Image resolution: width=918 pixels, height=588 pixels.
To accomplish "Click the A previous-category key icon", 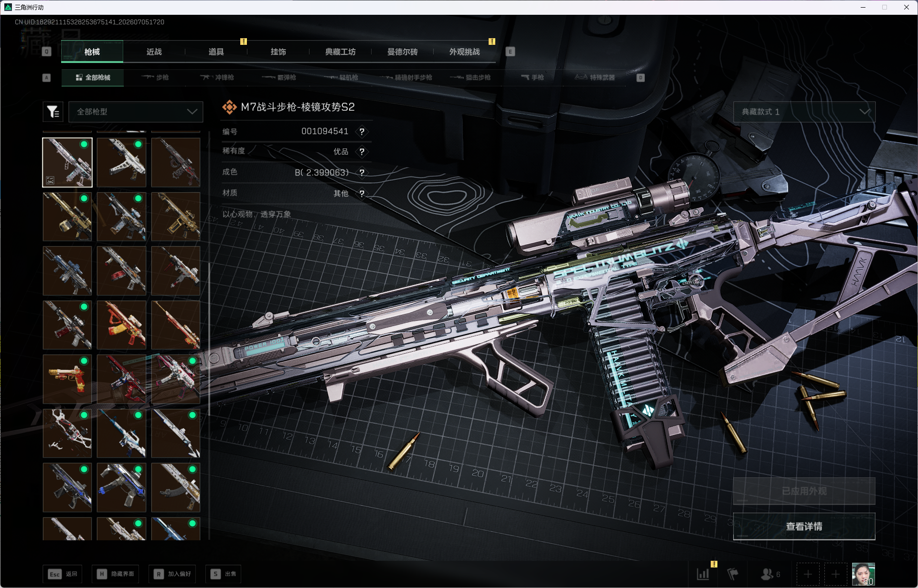I will (x=46, y=77).
